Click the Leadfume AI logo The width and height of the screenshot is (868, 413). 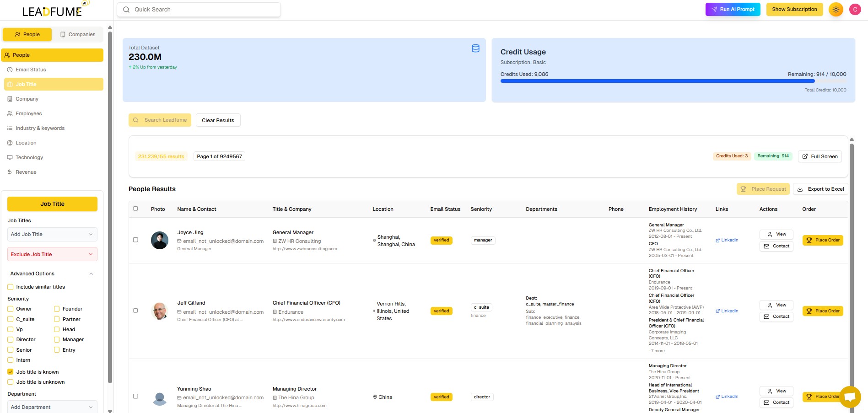coord(53,10)
